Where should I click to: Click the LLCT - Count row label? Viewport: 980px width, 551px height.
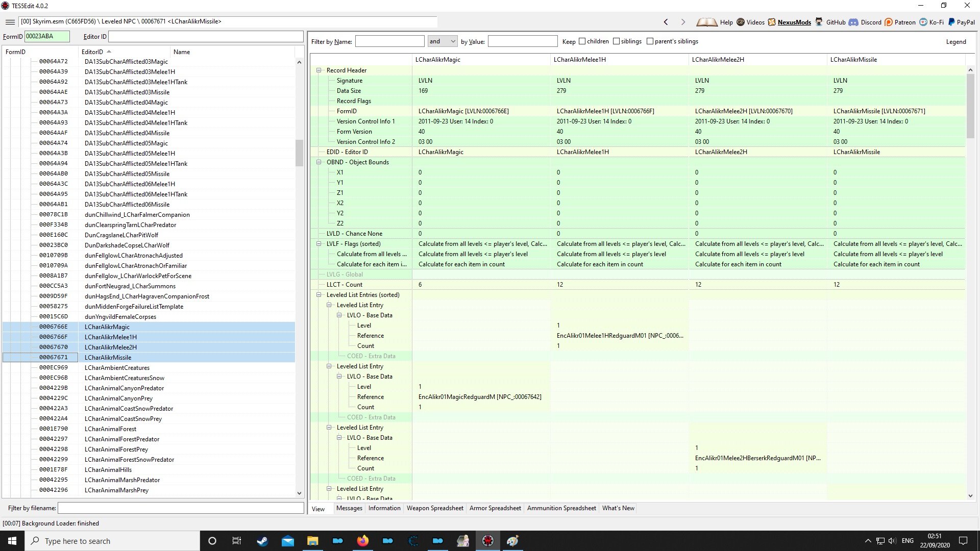click(x=345, y=285)
